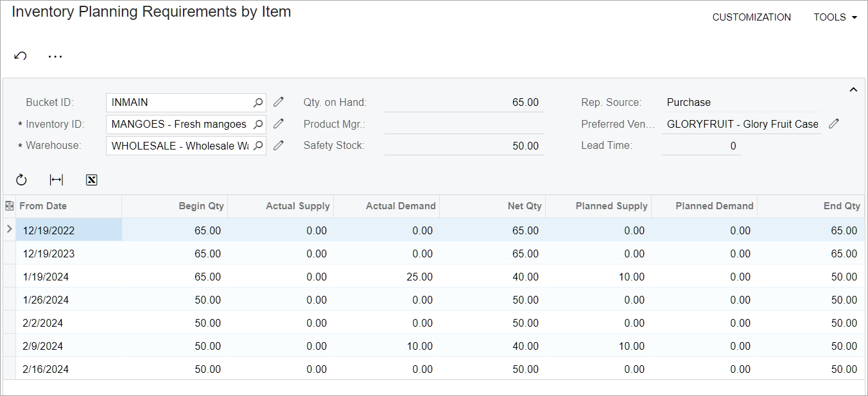Click the Rep. Source value Purchase
The width and height of the screenshot is (868, 396).
(x=689, y=102)
